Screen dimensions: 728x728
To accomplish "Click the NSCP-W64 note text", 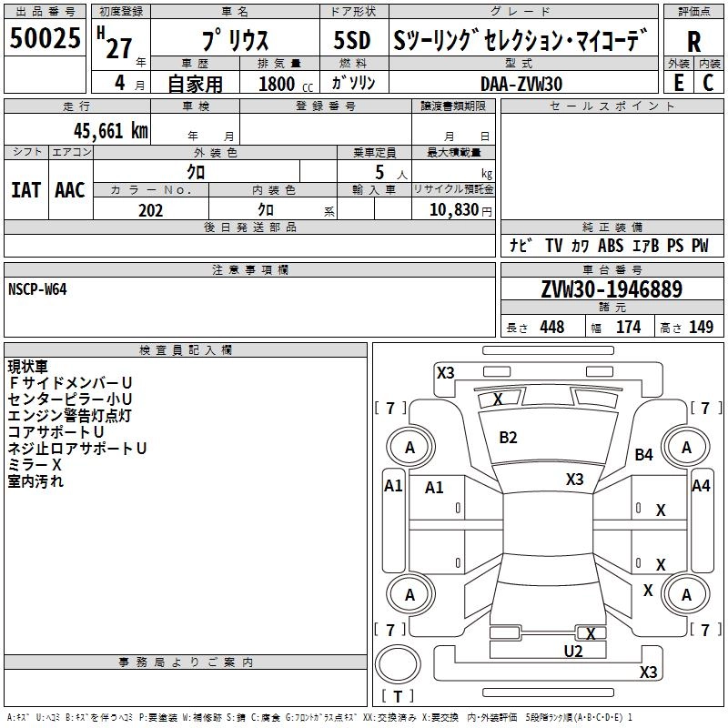I will (37, 288).
